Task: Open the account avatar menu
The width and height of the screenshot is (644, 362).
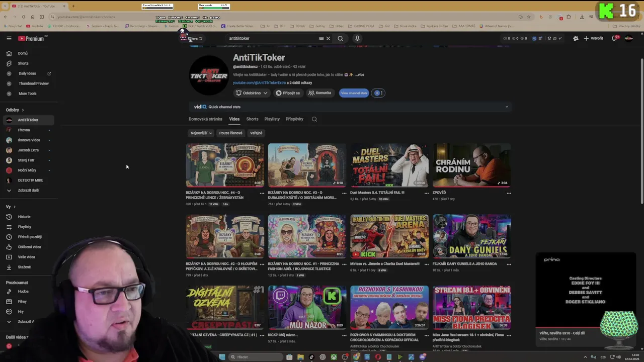Action: click(x=628, y=38)
